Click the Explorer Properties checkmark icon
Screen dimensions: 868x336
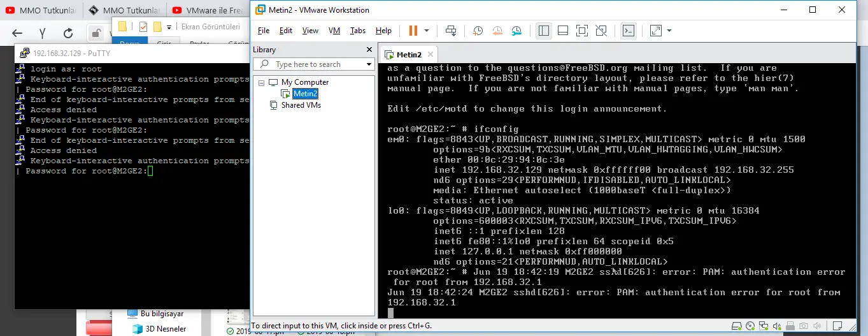[143, 27]
